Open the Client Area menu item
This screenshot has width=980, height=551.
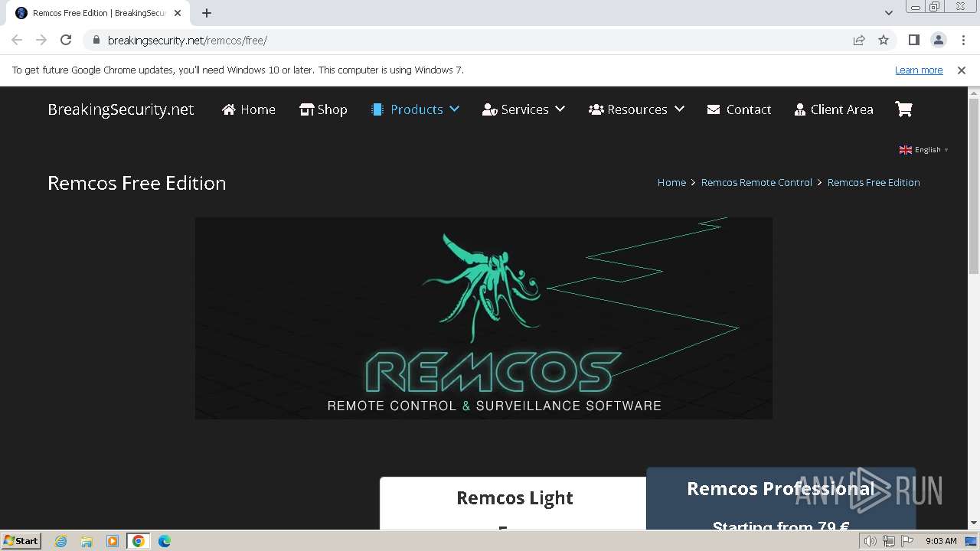pos(834,109)
